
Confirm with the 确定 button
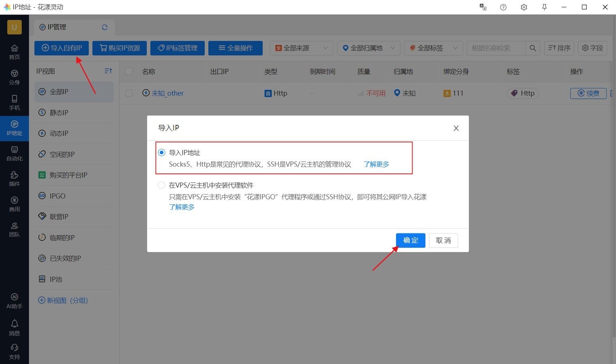pyautogui.click(x=410, y=240)
